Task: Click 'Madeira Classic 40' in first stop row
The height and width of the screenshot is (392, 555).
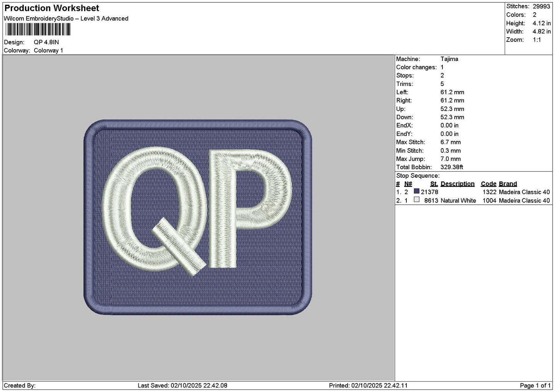Action: 524,192
